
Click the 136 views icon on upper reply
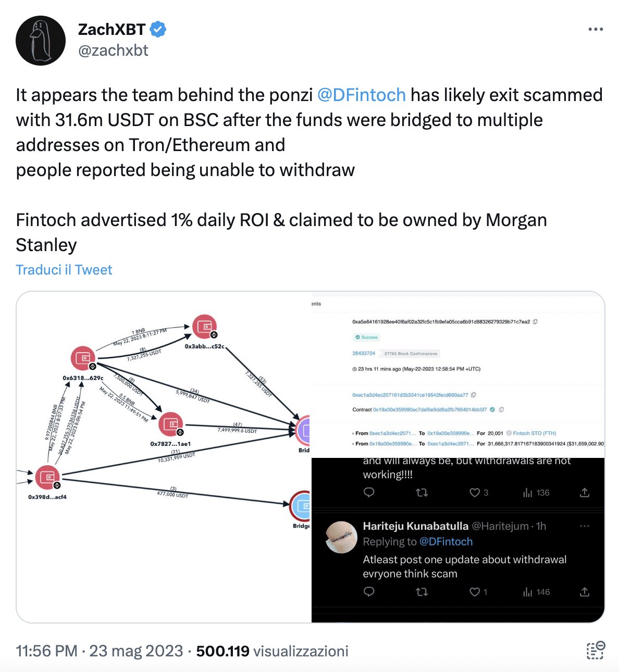(527, 493)
